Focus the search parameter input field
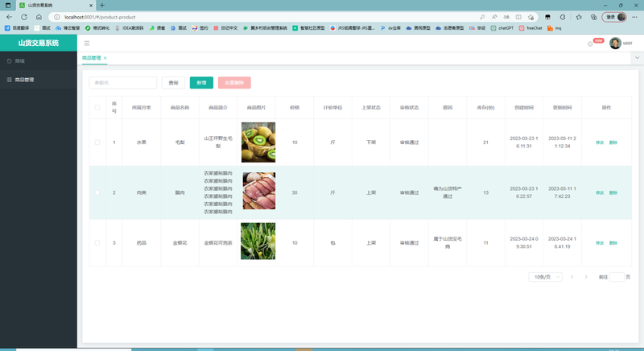Screen dimensions: 644x351 [123, 83]
